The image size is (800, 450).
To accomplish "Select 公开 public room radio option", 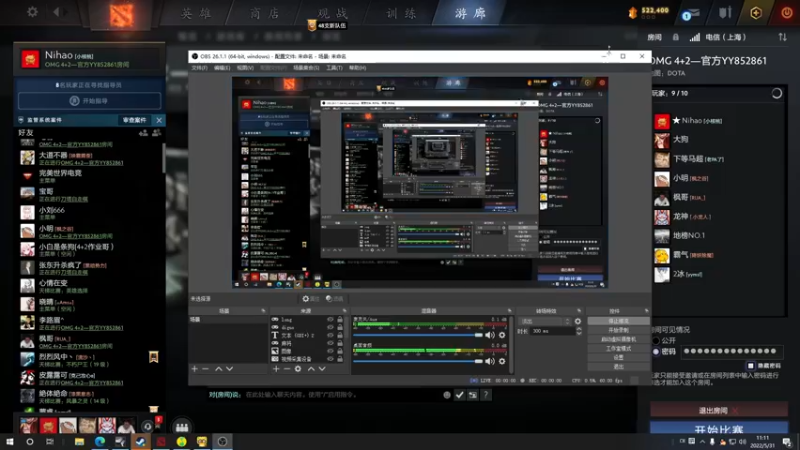I will pyautogui.click(x=656, y=340).
